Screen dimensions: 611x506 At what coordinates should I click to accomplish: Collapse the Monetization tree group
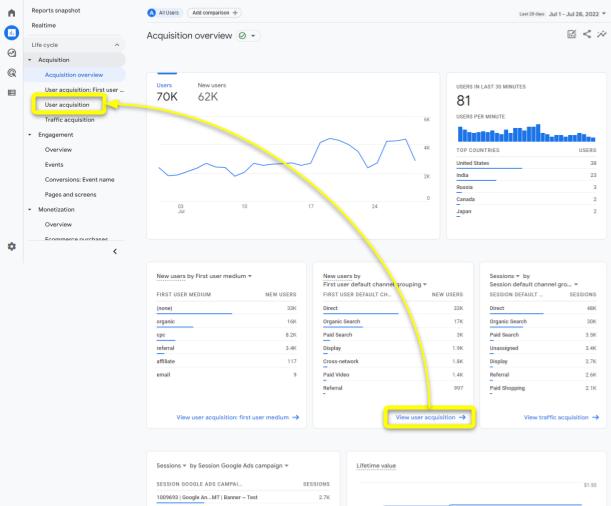tap(30, 210)
